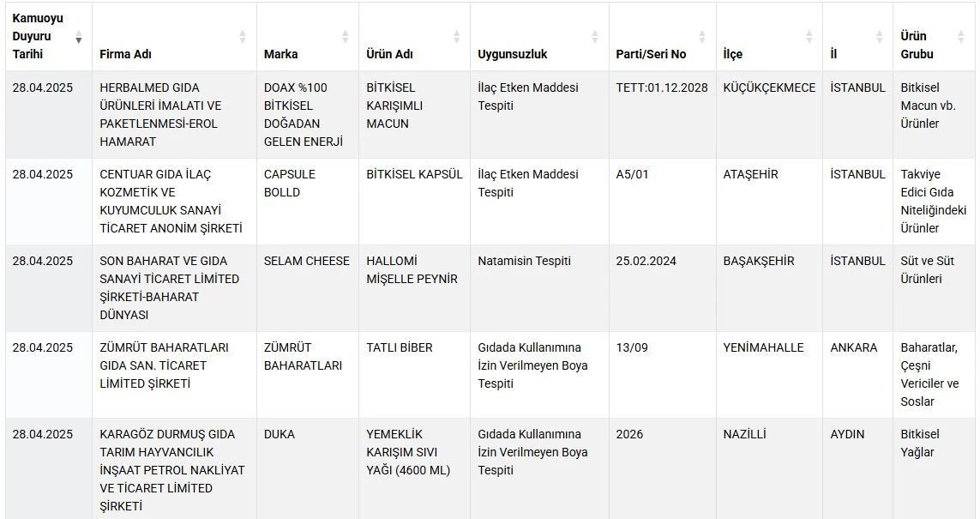Image resolution: width=980 pixels, height=519 pixels.
Task: Select KARAGÖZ DURMUŞ GIDA firm cell
Action: [171, 469]
